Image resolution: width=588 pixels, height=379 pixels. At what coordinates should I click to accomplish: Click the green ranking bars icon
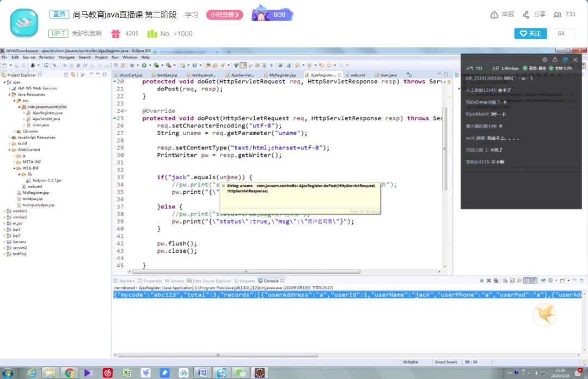(152, 34)
